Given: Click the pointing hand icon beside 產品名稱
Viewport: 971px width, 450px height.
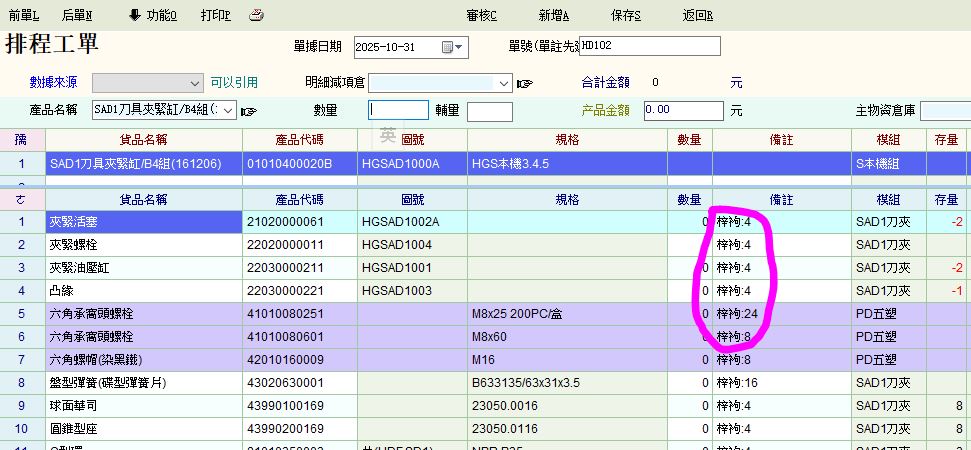Looking at the screenshot, I should [249, 110].
